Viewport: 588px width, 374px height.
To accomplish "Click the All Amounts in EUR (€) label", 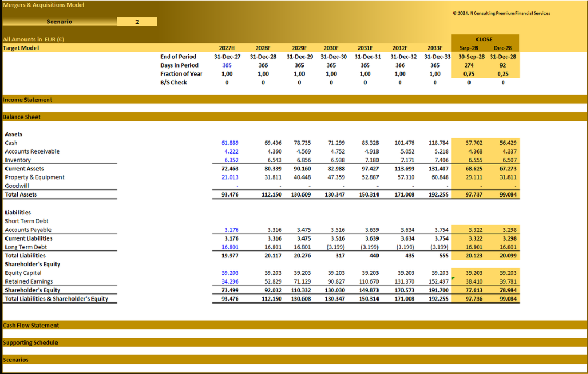I will click(x=33, y=39).
